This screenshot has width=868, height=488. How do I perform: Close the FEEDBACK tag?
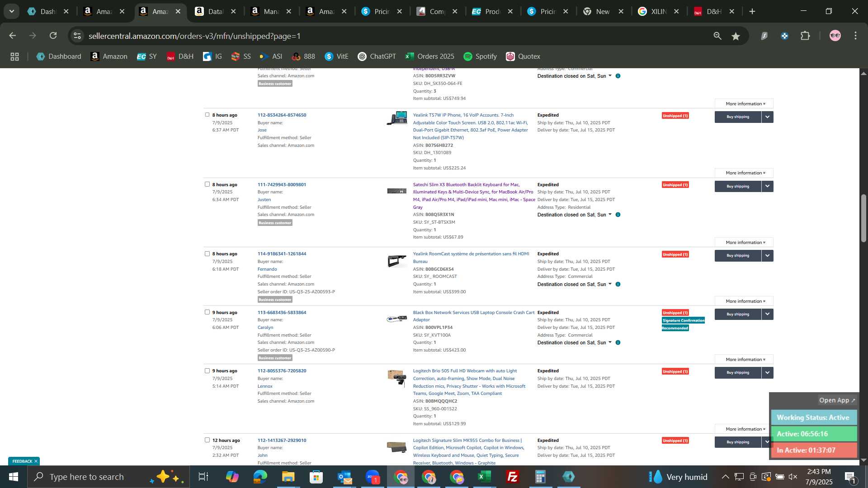click(36, 461)
